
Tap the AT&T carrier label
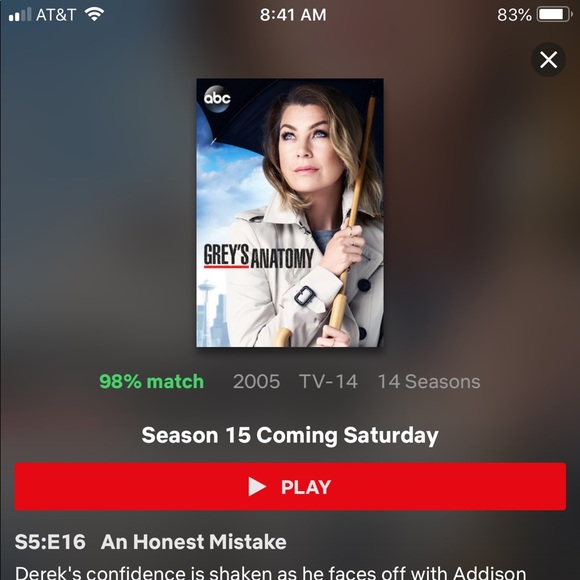point(56,15)
